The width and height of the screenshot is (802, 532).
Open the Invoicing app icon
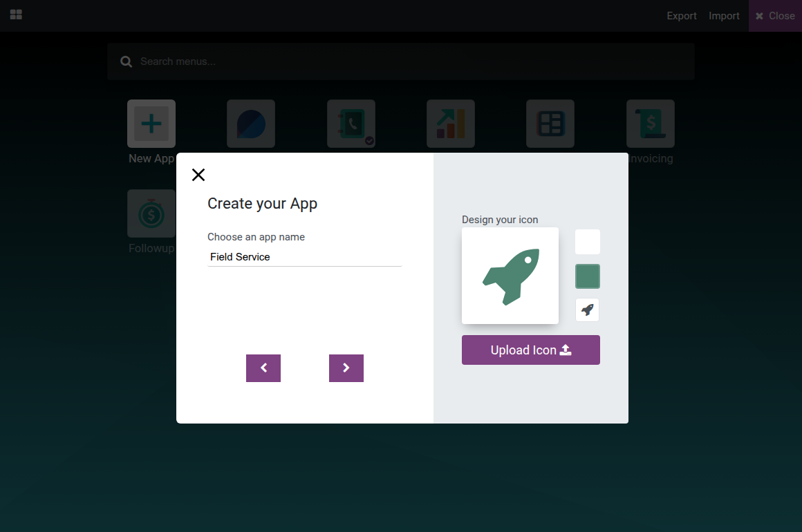[x=651, y=124]
